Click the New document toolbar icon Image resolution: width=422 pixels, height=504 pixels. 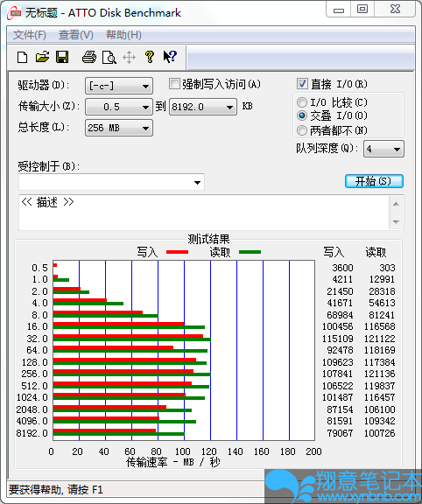(x=22, y=58)
